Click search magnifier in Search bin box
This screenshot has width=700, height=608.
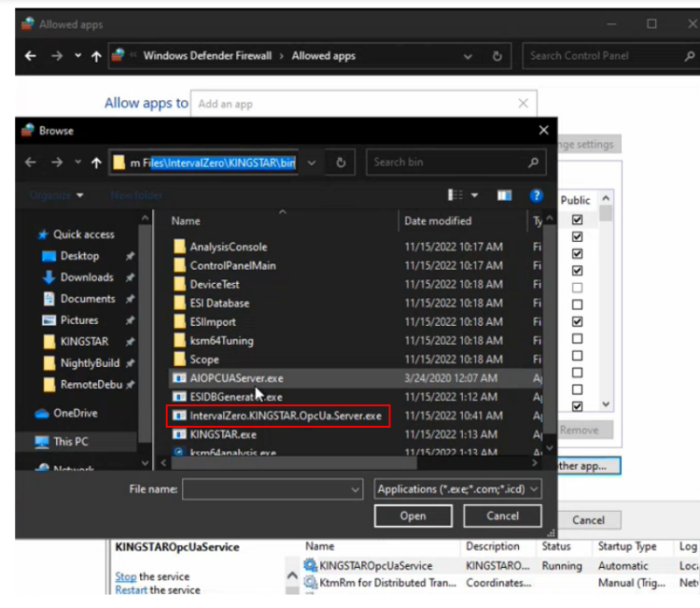[533, 163]
